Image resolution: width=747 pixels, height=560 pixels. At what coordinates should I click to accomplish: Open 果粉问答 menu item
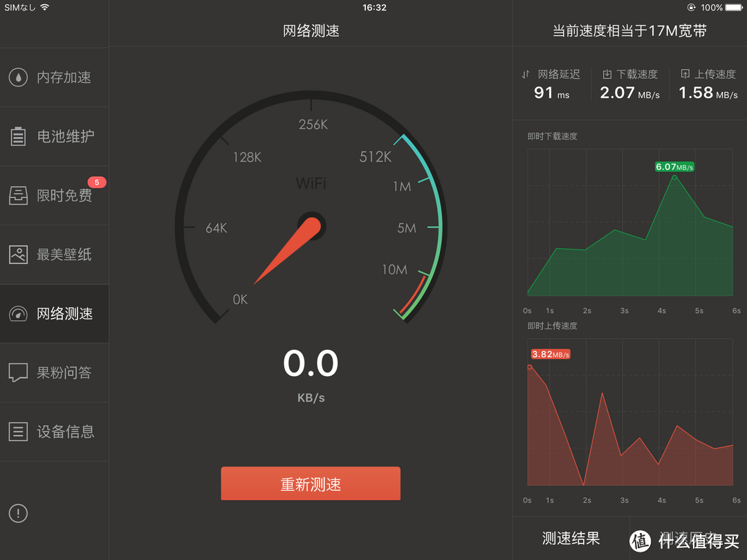click(55, 373)
